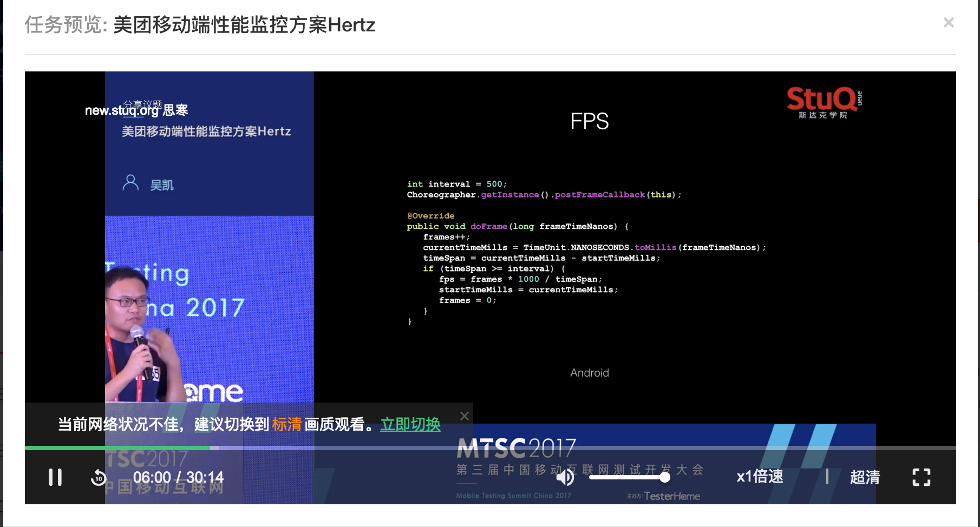
Task: Dismiss the network quality notice
Action: point(465,416)
